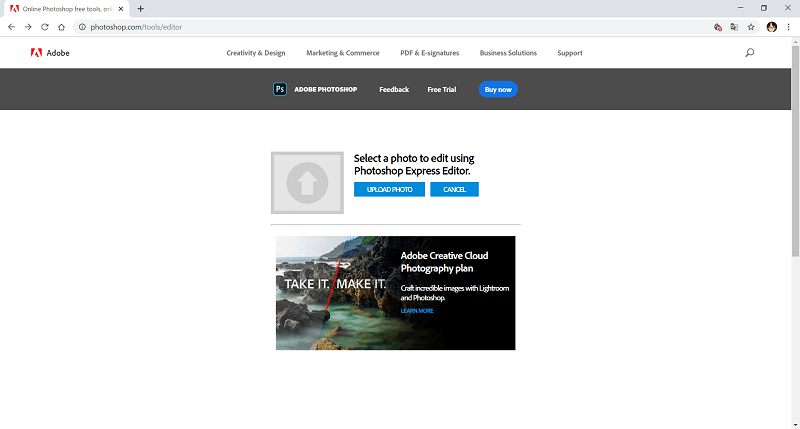Open the search magnifier icon
800x429 pixels.
click(x=750, y=53)
